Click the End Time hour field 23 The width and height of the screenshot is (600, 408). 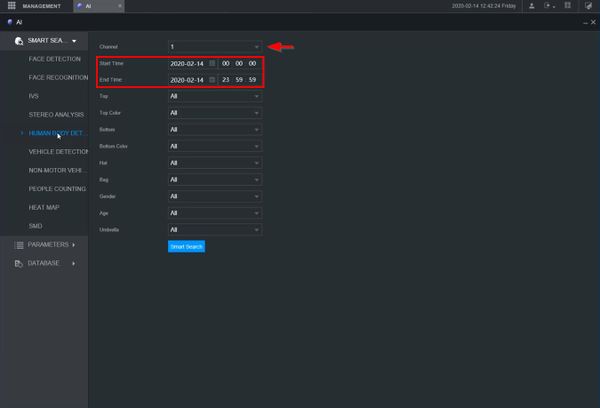[x=226, y=80]
